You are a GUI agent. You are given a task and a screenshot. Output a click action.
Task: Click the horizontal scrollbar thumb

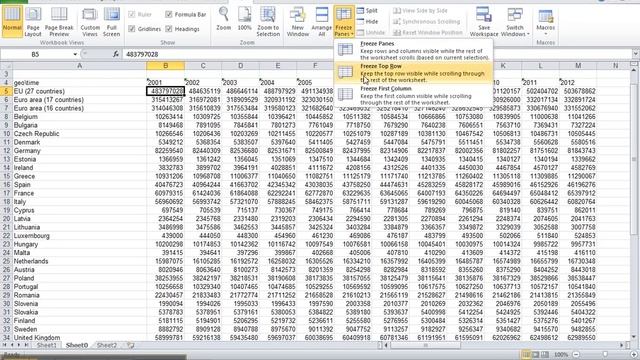pyautogui.click(x=425, y=345)
